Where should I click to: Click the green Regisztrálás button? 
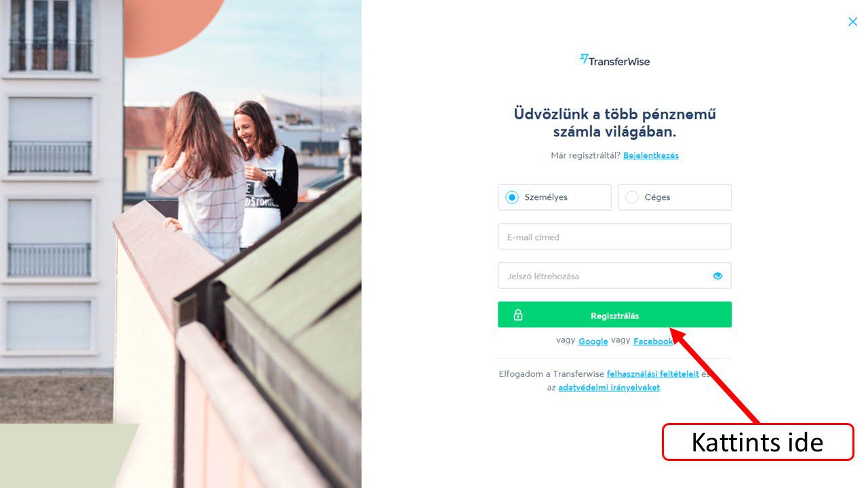[x=614, y=314]
